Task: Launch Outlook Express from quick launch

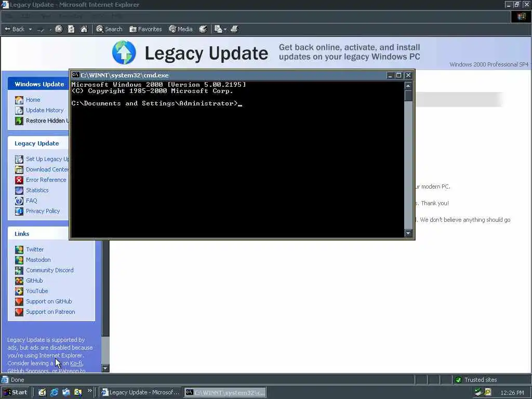Action: (x=66, y=392)
